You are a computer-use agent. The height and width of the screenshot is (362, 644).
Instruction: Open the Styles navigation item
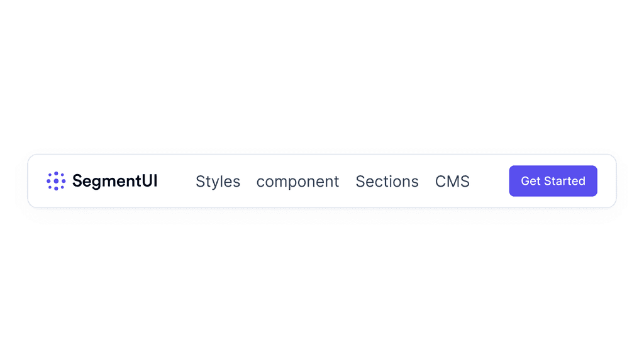point(218,182)
